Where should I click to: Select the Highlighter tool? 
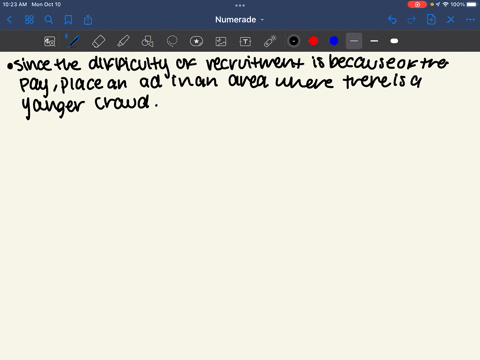pyautogui.click(x=123, y=41)
